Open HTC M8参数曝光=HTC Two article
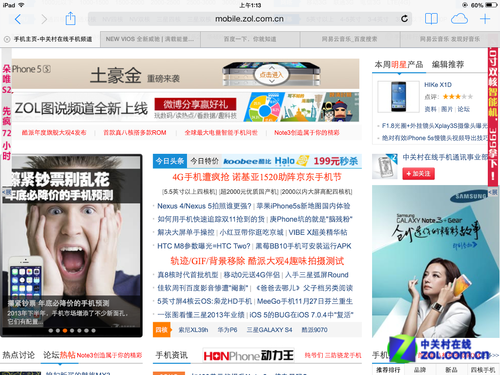This screenshot has height=375, width=500. pyautogui.click(x=204, y=246)
